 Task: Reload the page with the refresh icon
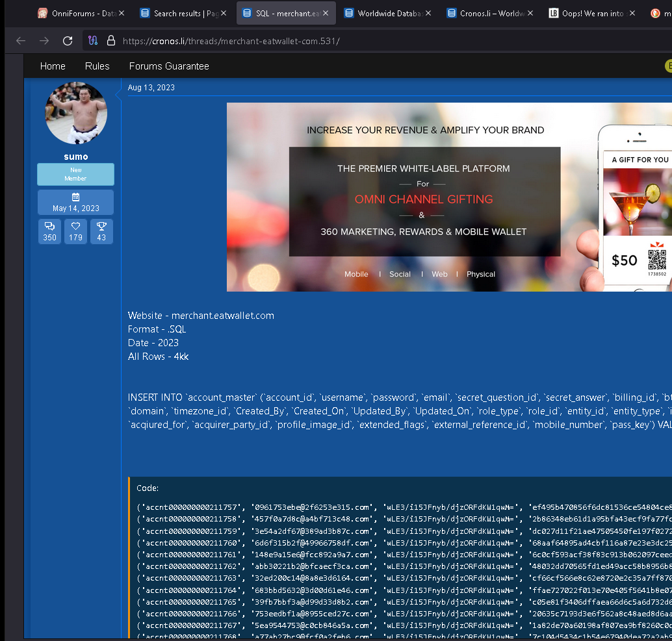tap(68, 41)
